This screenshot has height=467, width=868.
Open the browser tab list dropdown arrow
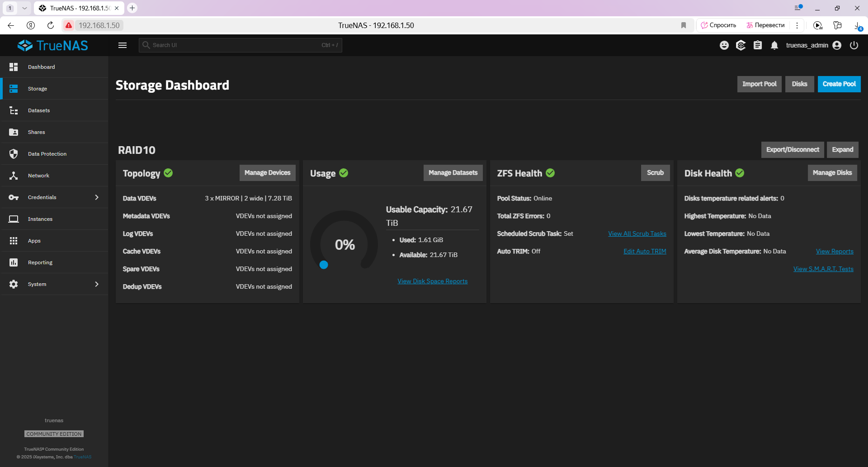pyautogui.click(x=24, y=8)
